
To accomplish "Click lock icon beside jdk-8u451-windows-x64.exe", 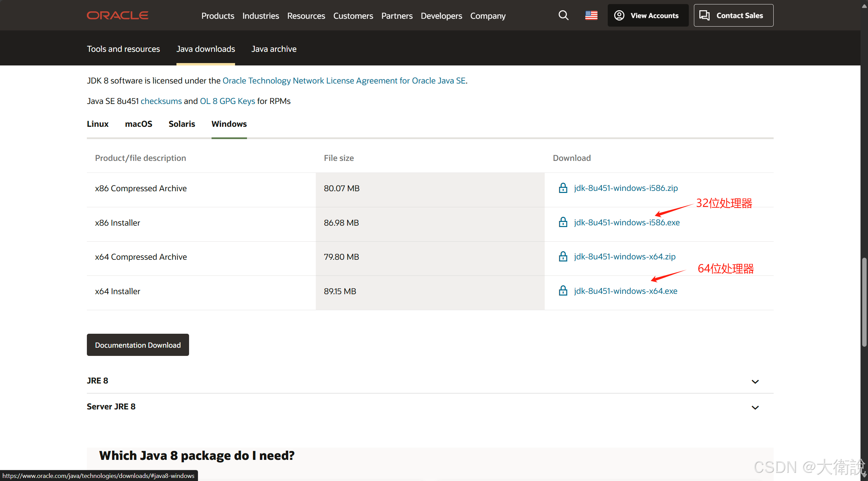I will pyautogui.click(x=563, y=291).
